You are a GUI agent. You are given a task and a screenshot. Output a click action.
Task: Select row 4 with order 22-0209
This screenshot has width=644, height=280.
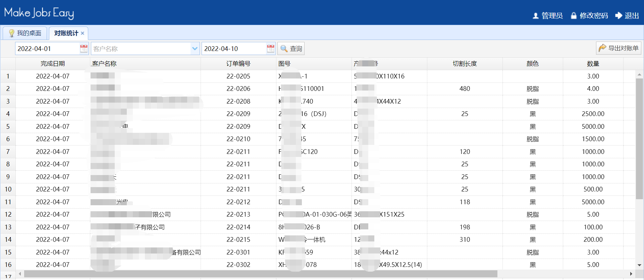point(238,114)
